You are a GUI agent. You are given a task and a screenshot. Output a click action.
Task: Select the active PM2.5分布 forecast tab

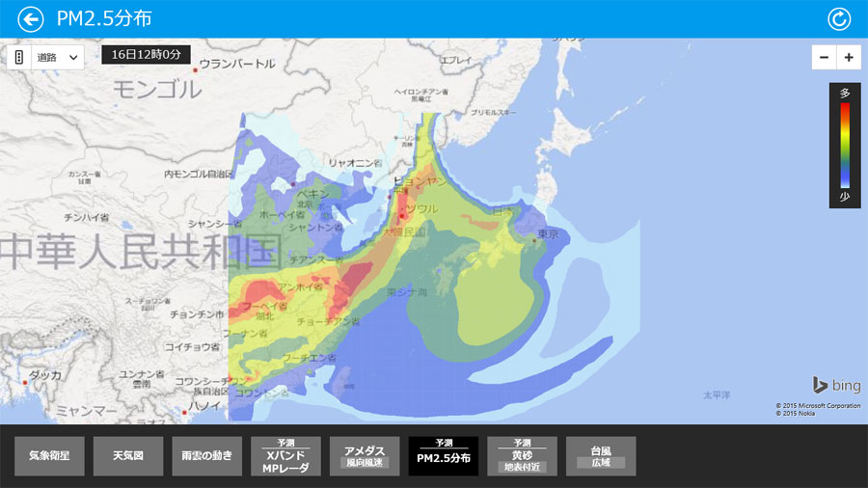pos(444,456)
